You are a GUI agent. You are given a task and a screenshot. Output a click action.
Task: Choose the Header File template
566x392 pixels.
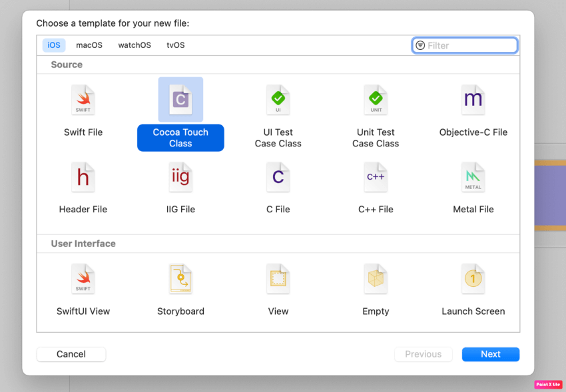coord(83,177)
